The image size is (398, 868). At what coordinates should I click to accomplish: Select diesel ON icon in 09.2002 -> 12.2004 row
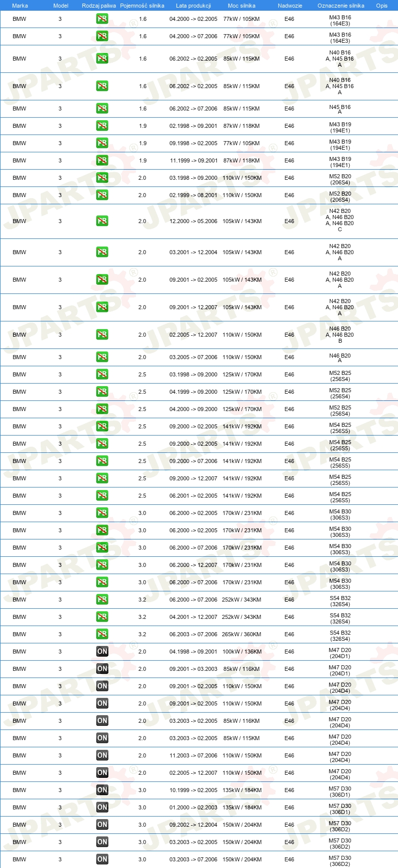(x=102, y=825)
